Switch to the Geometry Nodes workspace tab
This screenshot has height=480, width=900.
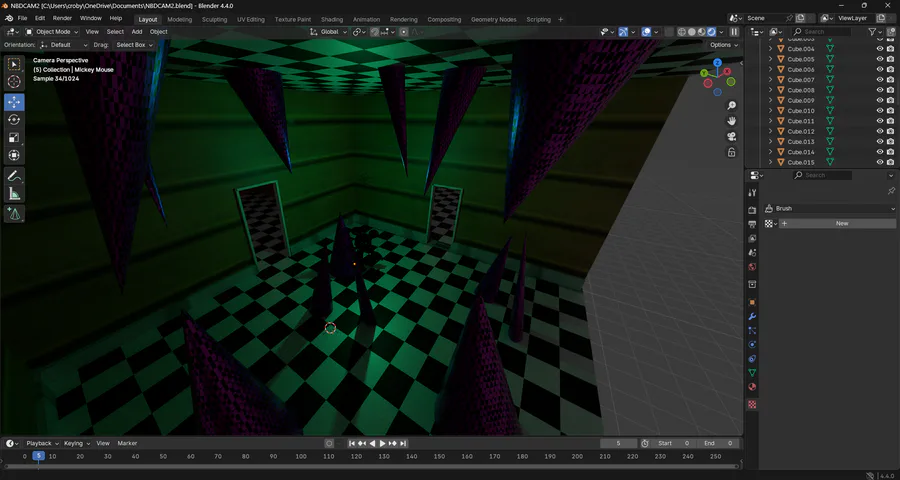point(494,19)
